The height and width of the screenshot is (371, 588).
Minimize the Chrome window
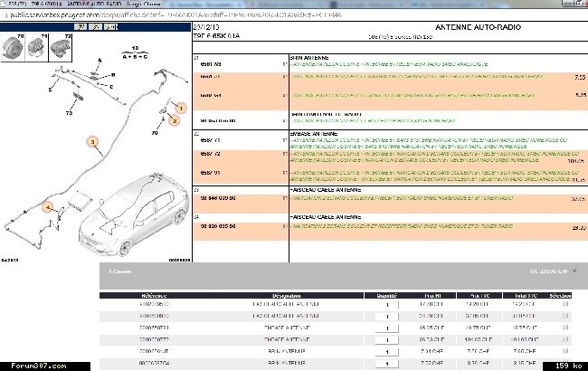click(568, 4)
